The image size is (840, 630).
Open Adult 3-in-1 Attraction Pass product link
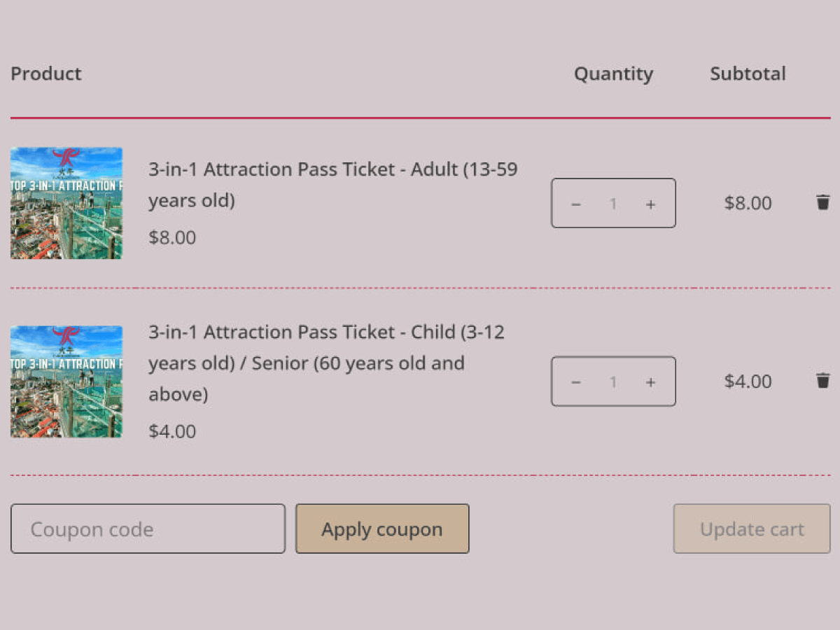333,185
